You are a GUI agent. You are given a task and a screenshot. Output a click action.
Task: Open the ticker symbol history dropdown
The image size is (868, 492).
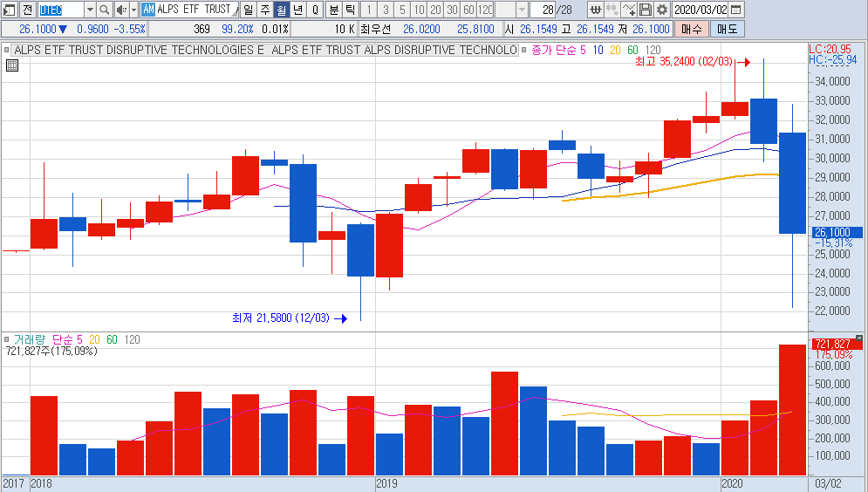[x=90, y=10]
